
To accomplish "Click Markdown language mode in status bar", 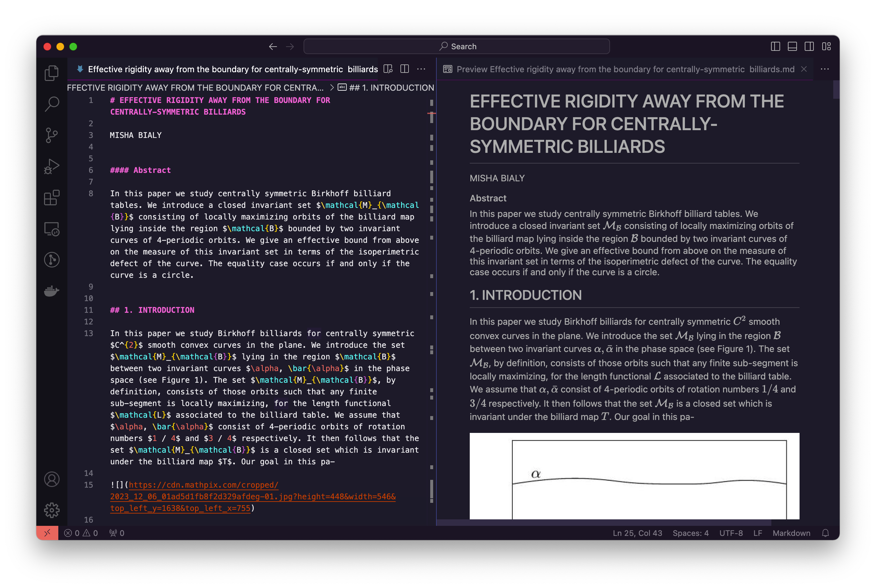I will pos(791,533).
